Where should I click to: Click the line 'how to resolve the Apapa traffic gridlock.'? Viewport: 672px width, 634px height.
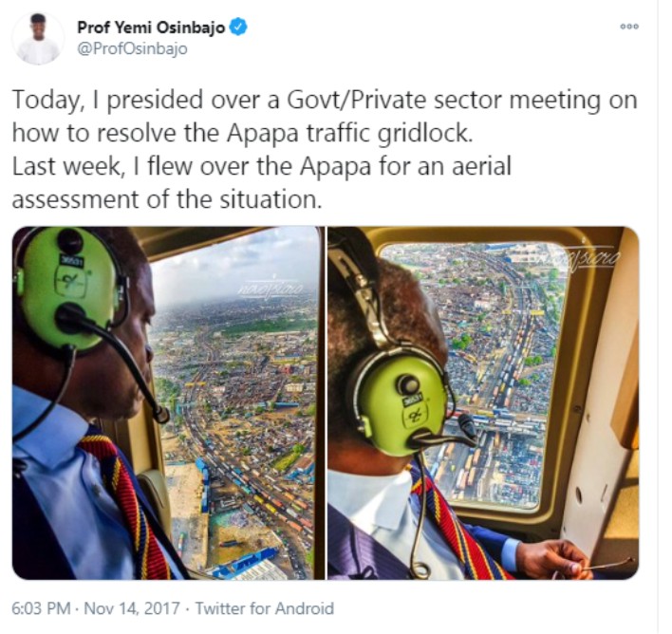242,133
